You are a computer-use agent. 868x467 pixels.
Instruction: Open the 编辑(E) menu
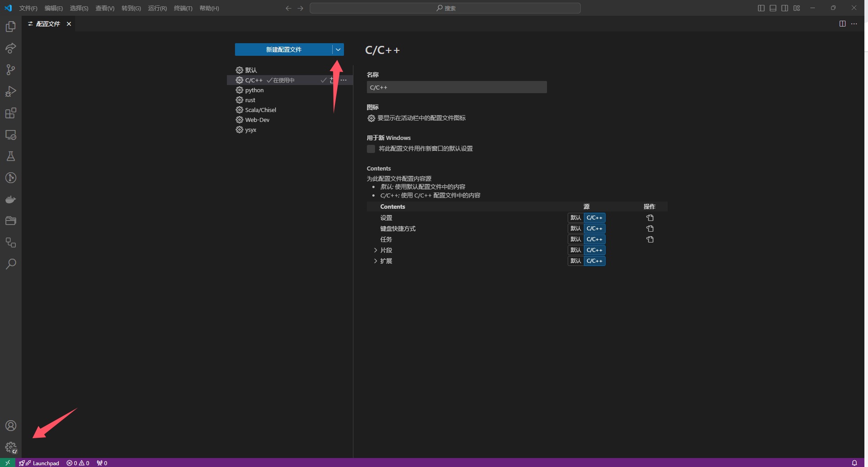[54, 8]
